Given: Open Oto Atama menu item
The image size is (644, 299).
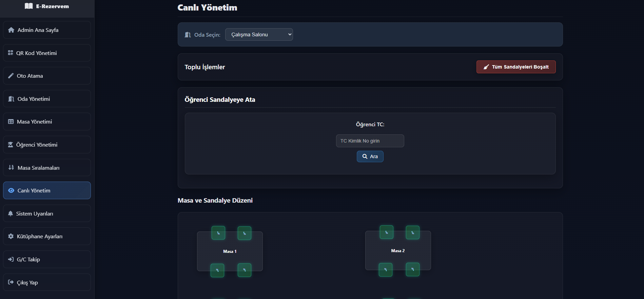Looking at the screenshot, I should pyautogui.click(x=47, y=76).
